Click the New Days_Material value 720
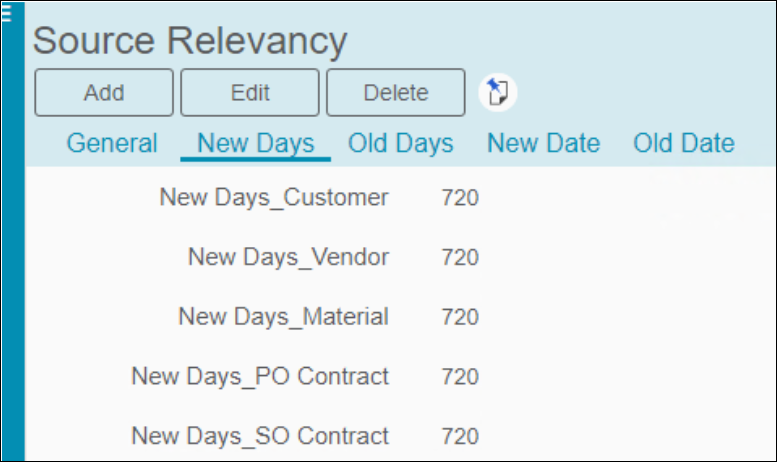This screenshot has height=462, width=777. pos(460,317)
